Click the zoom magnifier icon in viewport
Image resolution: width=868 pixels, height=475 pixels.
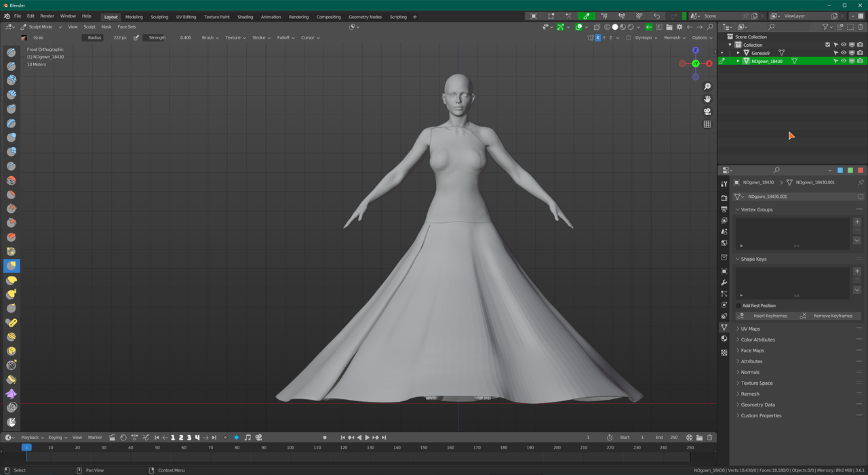707,87
